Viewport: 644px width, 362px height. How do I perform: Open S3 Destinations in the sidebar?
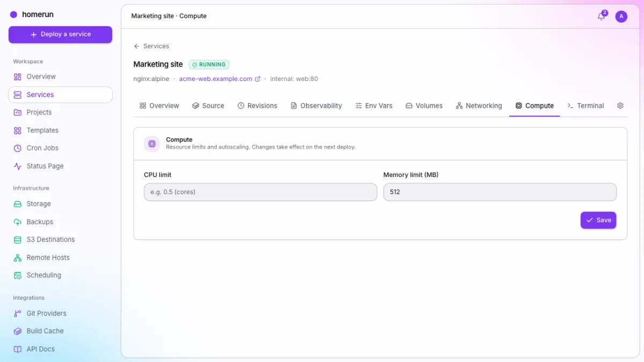[x=60, y=240]
